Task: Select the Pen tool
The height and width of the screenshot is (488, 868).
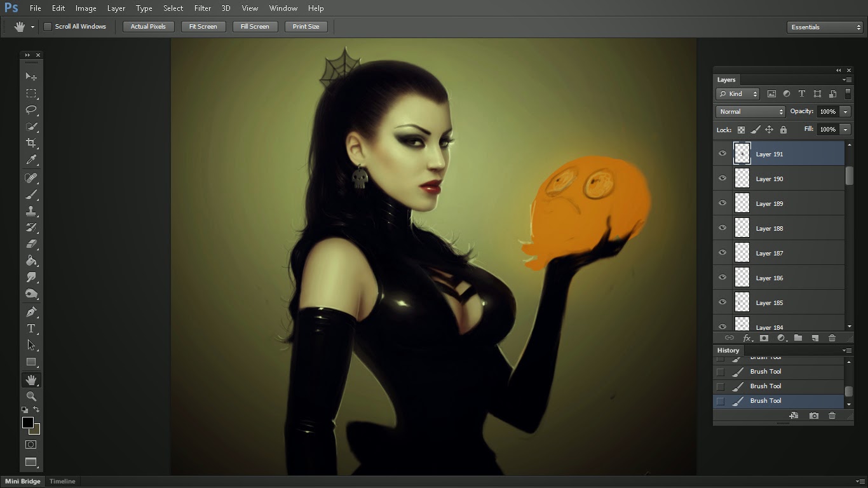Action: [x=31, y=312]
